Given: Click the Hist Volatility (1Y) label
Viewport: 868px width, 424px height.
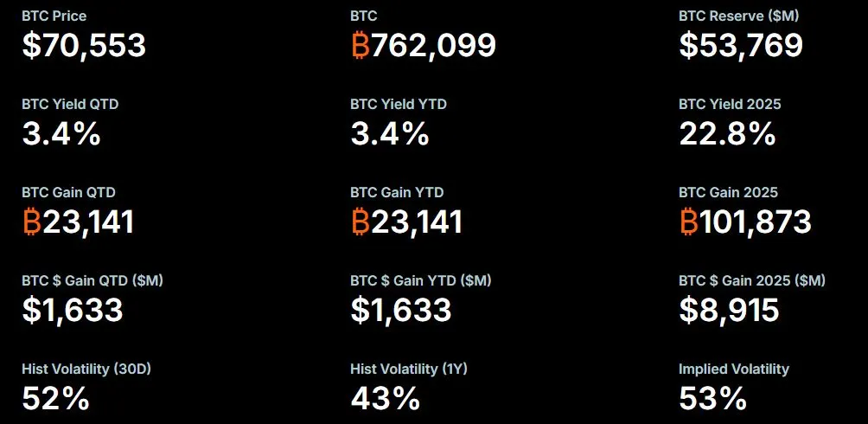Looking at the screenshot, I should 409,369.
